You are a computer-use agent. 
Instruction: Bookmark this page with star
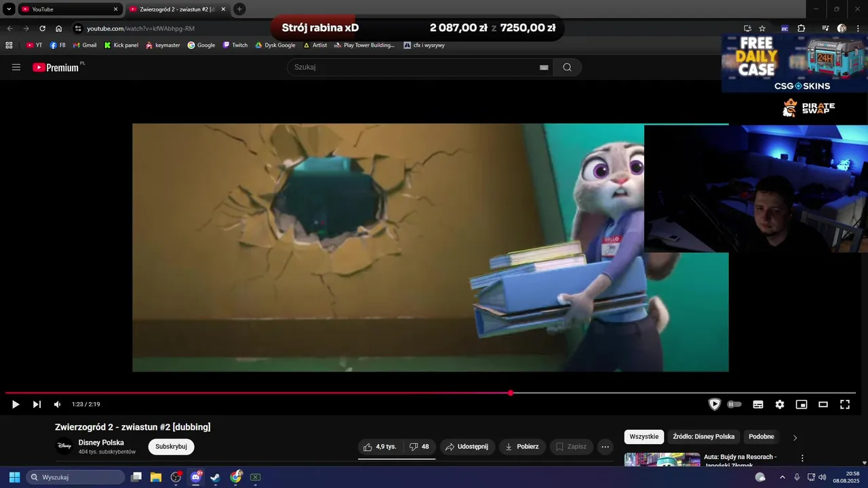point(762,28)
